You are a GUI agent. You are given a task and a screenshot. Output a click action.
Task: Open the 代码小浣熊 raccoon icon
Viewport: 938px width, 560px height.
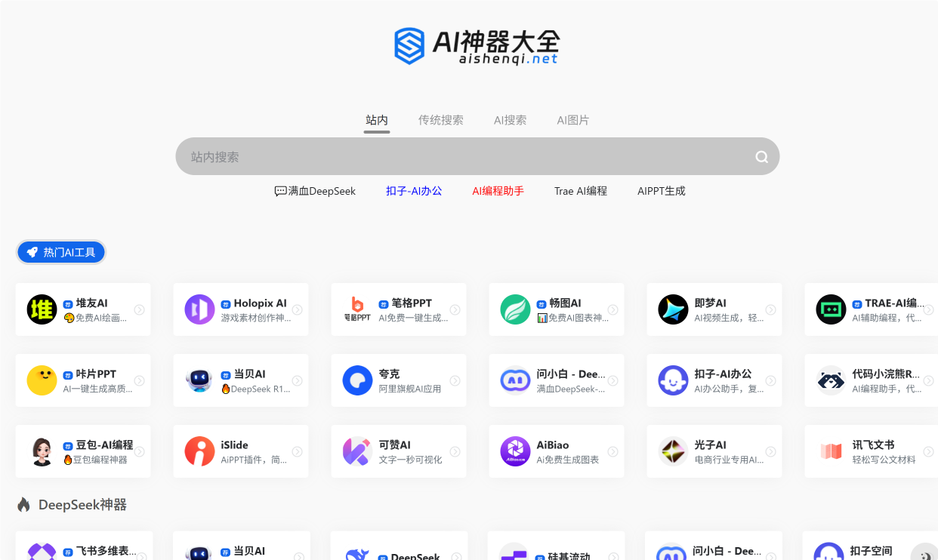click(x=832, y=380)
